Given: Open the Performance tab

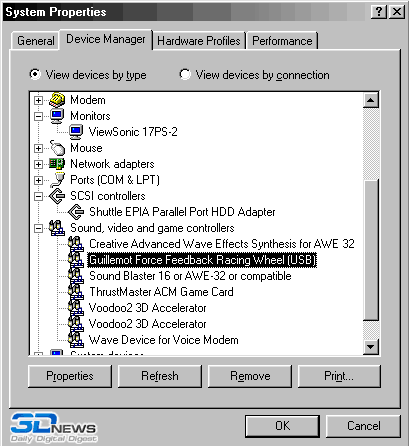Looking at the screenshot, I should pyautogui.click(x=282, y=41).
